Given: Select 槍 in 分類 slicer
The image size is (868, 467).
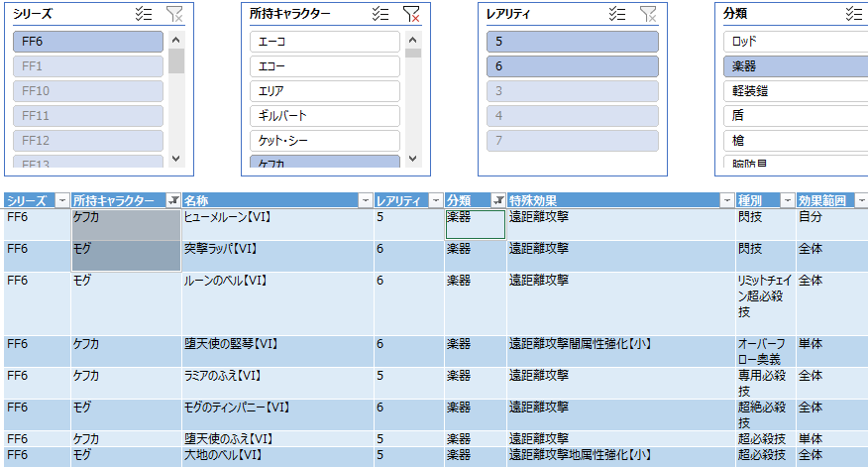Looking at the screenshot, I should point(796,141).
